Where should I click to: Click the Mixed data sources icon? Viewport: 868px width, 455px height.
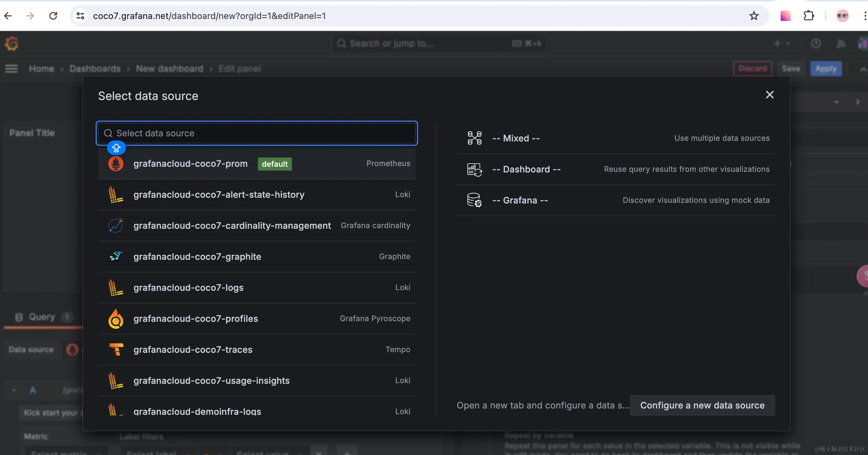click(475, 138)
